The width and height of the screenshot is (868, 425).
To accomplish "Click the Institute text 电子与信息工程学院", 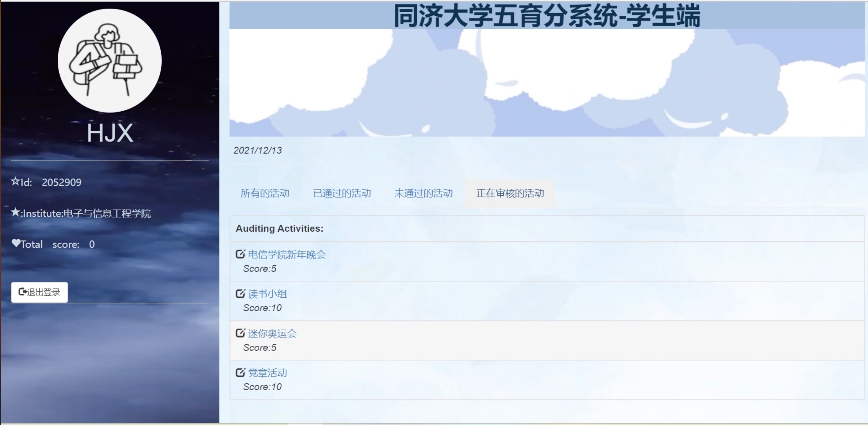I will (107, 213).
